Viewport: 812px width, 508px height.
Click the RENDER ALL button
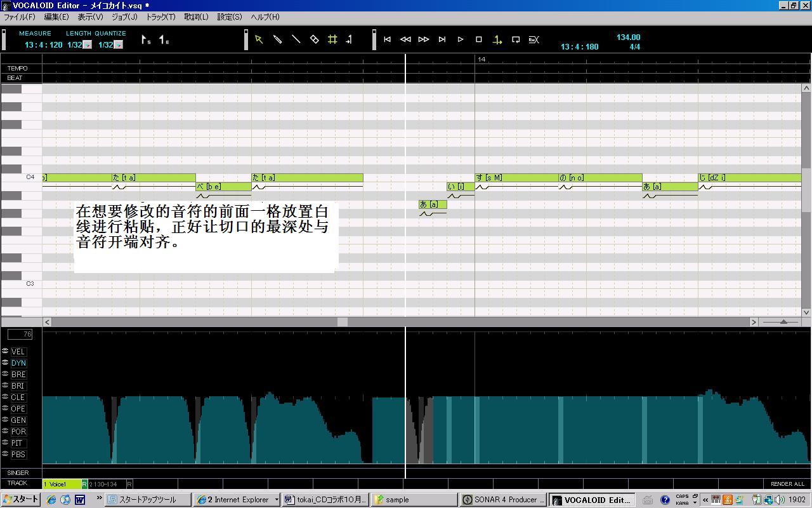tap(787, 484)
